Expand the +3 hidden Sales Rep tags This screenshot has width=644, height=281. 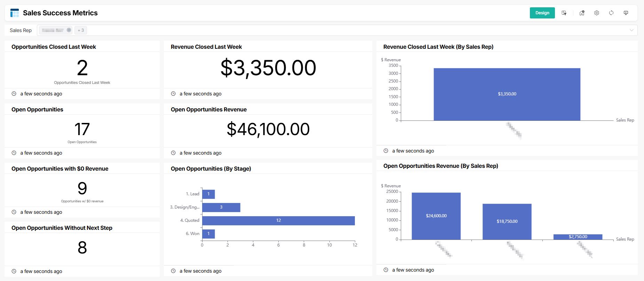click(x=81, y=30)
